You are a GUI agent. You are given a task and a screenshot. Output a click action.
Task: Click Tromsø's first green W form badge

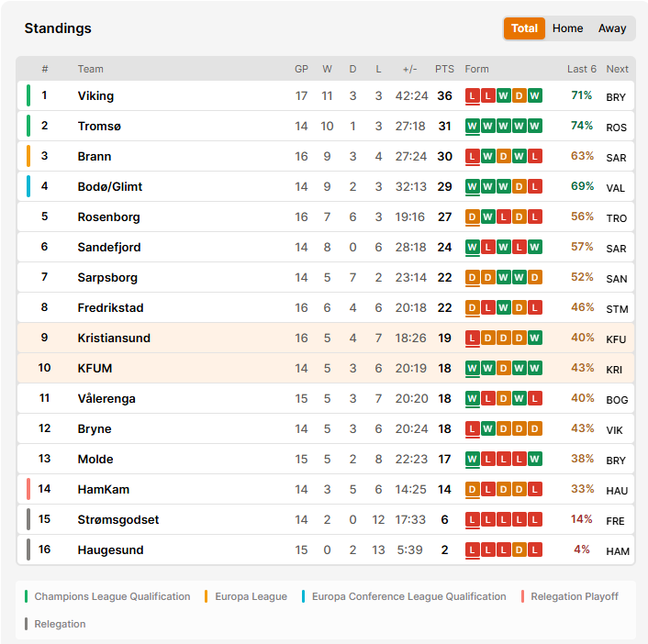473,126
